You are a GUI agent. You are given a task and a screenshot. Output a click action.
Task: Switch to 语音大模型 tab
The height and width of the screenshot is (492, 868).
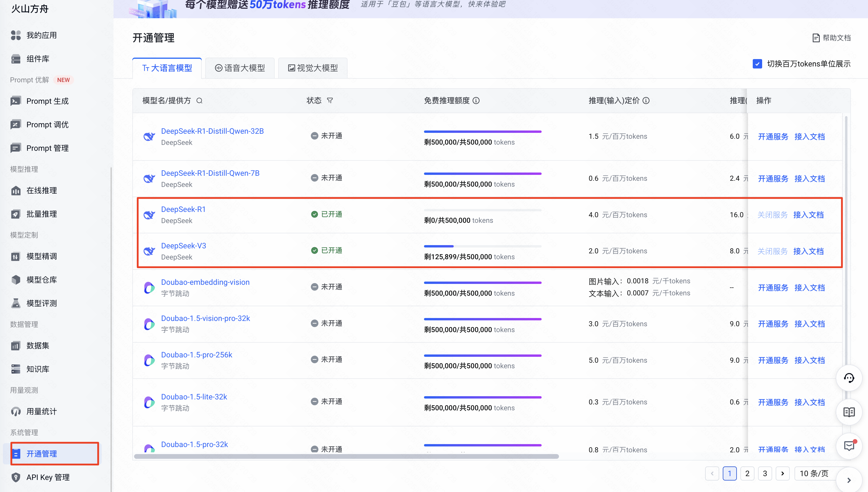click(240, 68)
